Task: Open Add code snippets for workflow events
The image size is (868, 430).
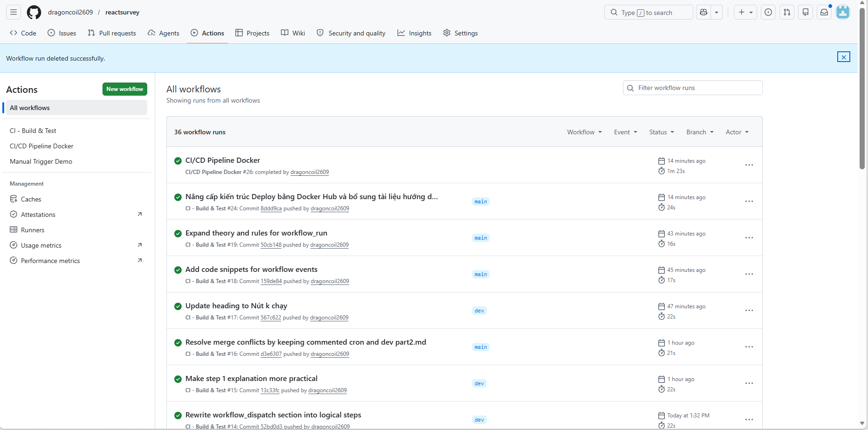Action: coord(251,270)
